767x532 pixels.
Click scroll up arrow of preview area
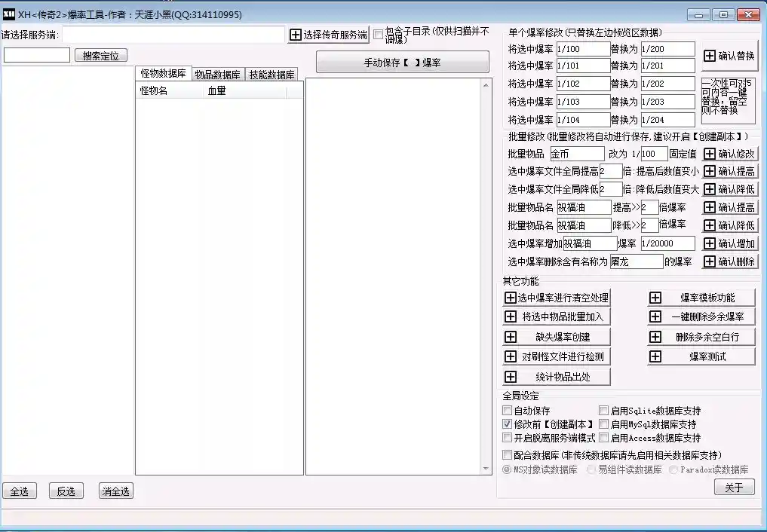tap(485, 85)
